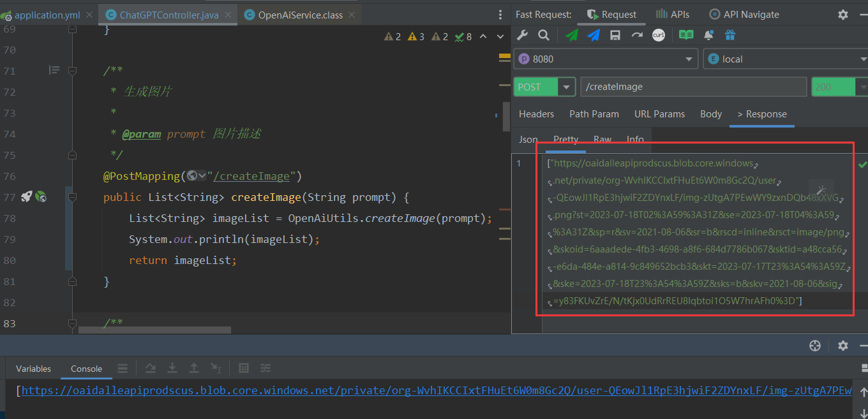
Task: Click the target layout icon in debug panel
Action: [x=815, y=346]
